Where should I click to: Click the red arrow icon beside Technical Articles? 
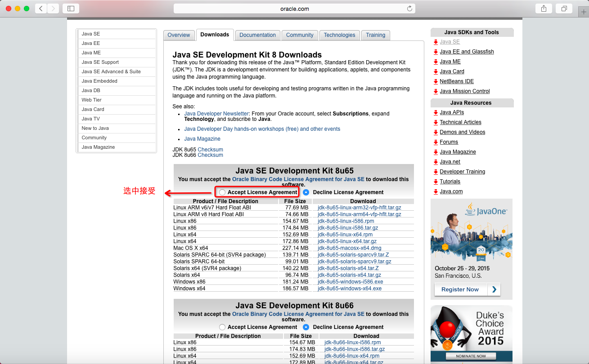[x=436, y=123]
